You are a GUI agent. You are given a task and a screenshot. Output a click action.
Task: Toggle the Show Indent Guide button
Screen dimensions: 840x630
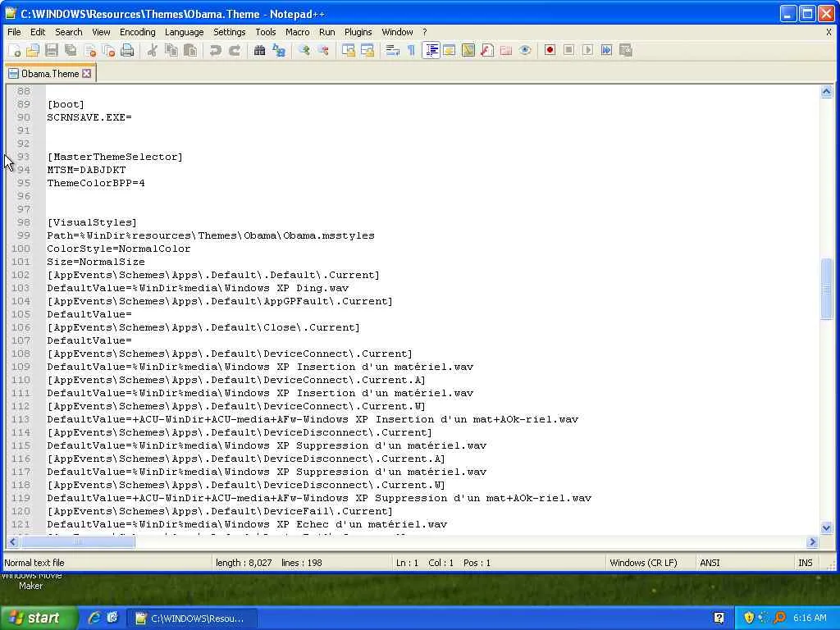(431, 50)
